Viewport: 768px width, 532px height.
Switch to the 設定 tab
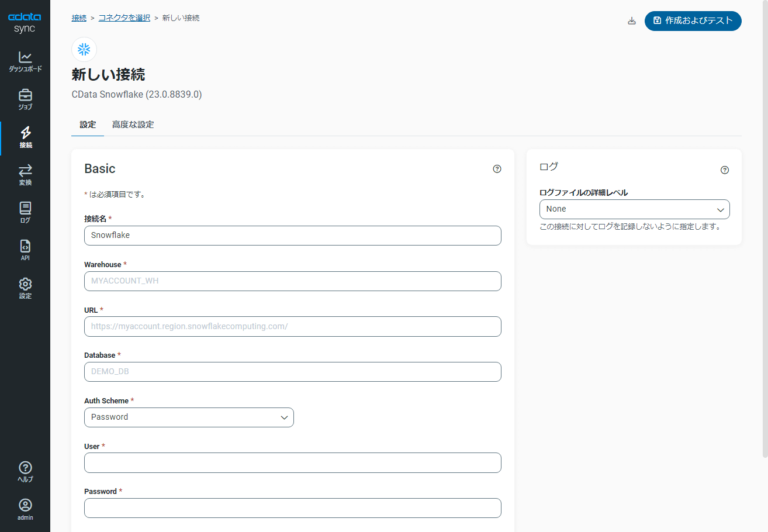[x=88, y=125]
